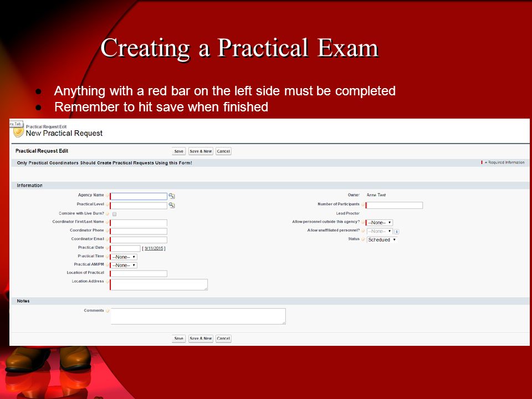Click the top Save & New button
532x399 pixels.
(201, 151)
